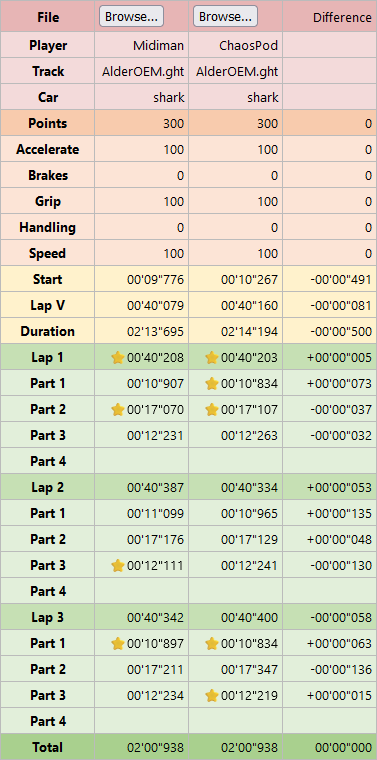Open the second Browse file button for ChaosPod
377x760 pixels.
tap(225, 16)
